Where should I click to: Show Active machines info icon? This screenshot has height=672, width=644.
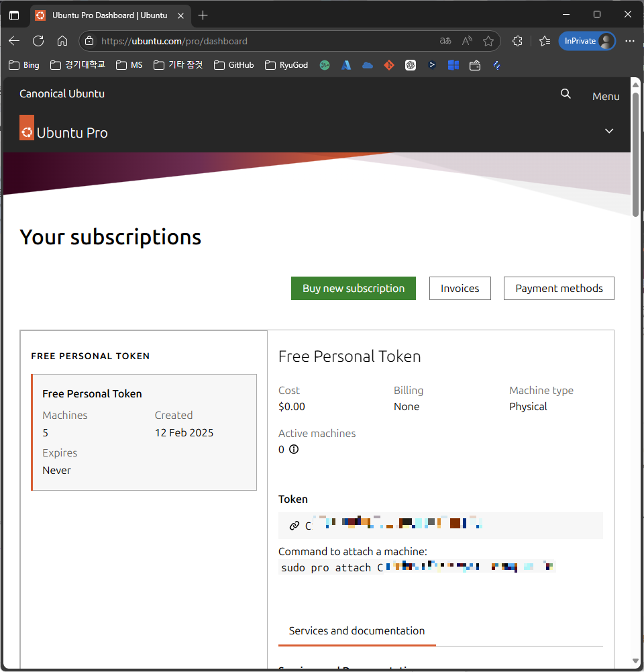click(x=294, y=449)
